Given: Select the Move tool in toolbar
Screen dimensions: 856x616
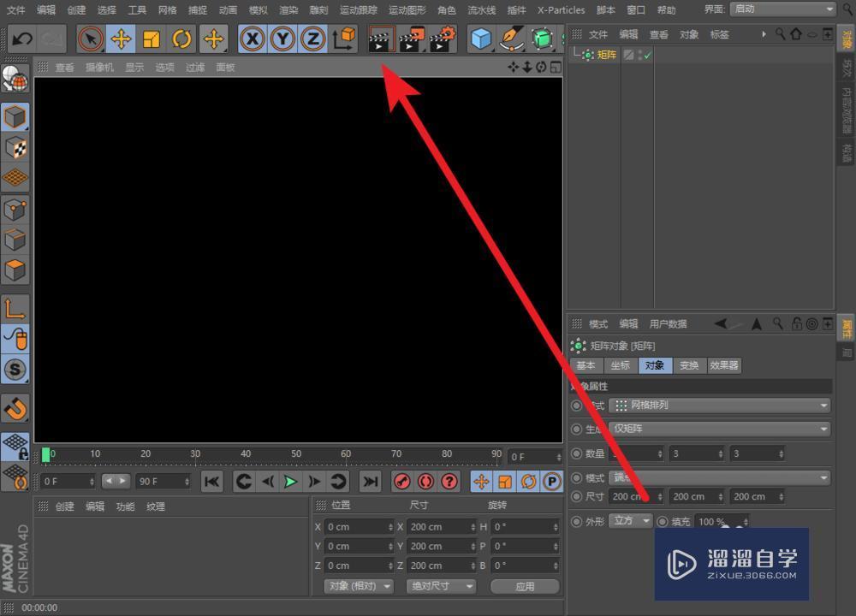Looking at the screenshot, I should [121, 38].
